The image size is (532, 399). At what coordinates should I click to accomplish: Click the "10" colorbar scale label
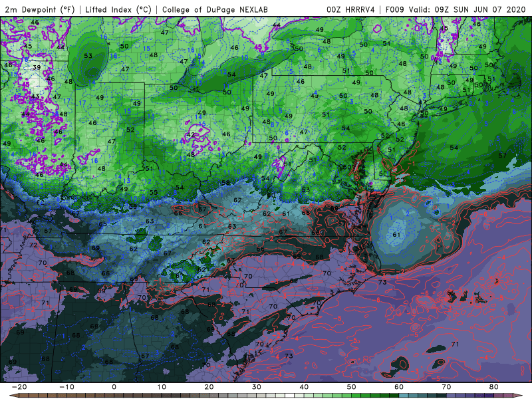coord(162,387)
